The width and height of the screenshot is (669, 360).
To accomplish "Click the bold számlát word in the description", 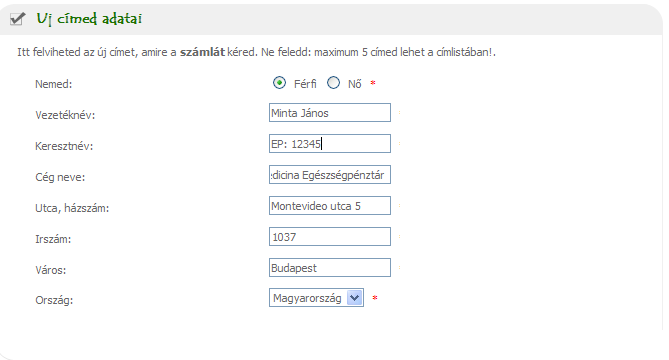I will click(202, 52).
